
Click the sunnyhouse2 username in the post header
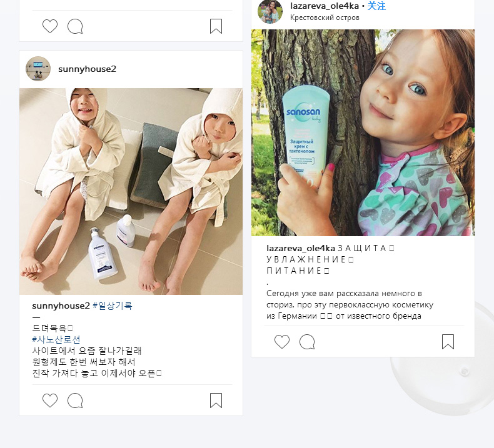click(88, 69)
